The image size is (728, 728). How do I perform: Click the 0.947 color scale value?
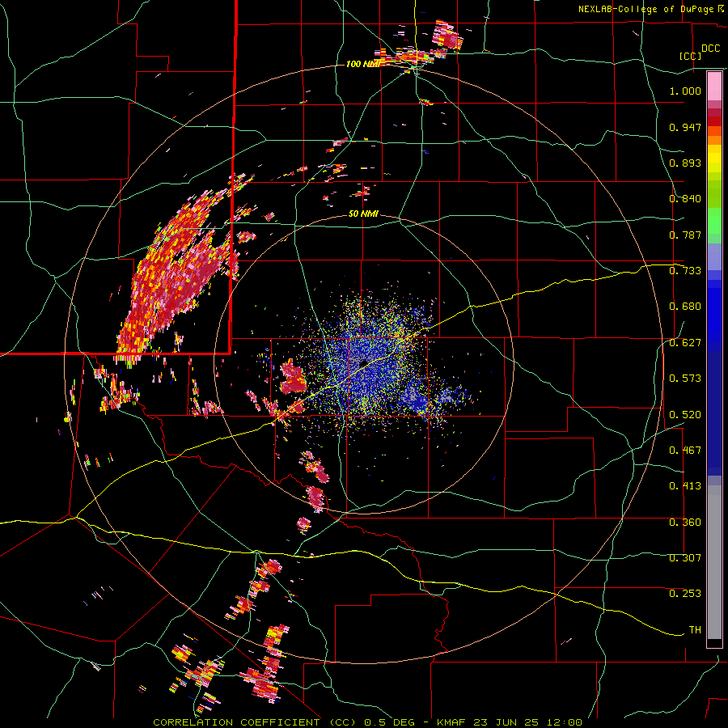[x=685, y=127]
